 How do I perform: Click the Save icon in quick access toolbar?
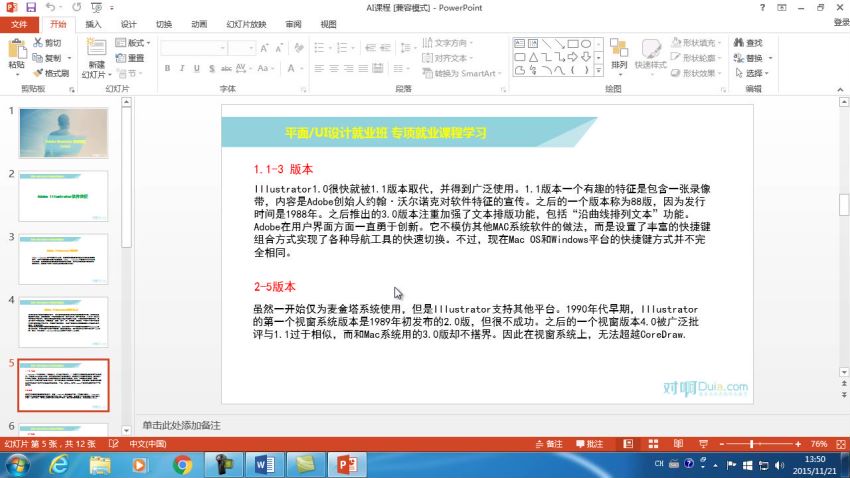[x=31, y=8]
